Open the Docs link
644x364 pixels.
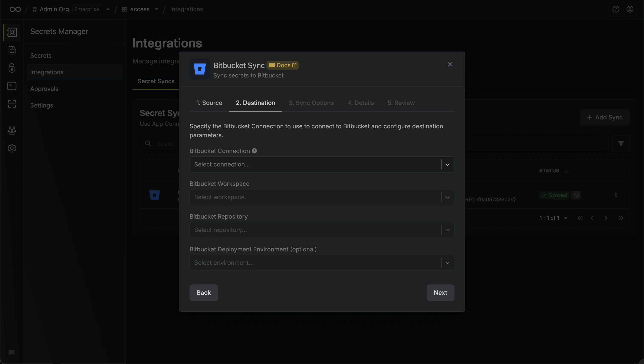[283, 65]
